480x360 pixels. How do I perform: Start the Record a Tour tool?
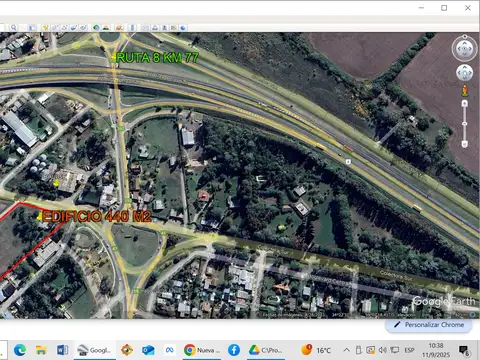click(83, 28)
